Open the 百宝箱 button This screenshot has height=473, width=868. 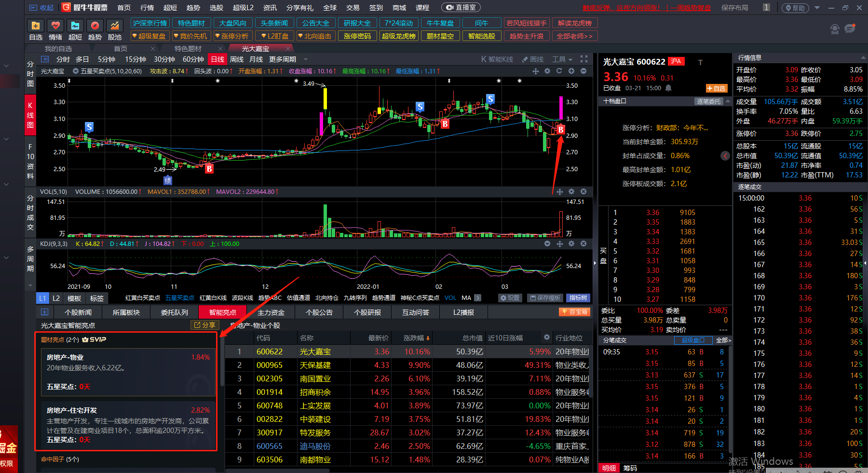pyautogui.click(x=574, y=312)
